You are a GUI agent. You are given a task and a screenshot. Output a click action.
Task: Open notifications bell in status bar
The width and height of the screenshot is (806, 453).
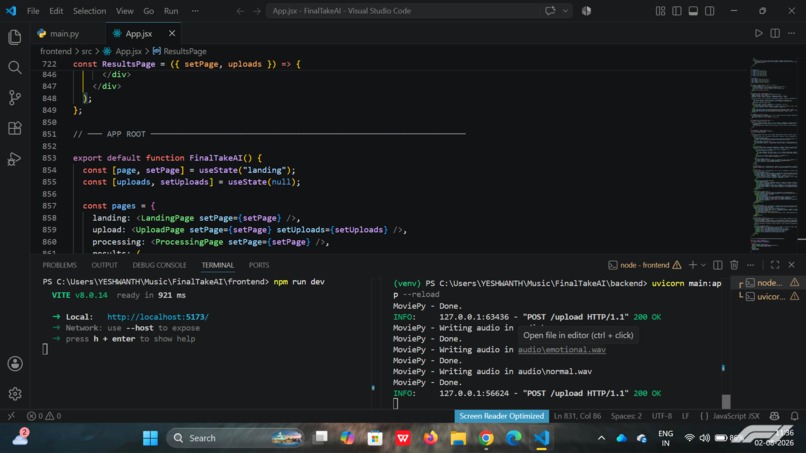click(794, 416)
